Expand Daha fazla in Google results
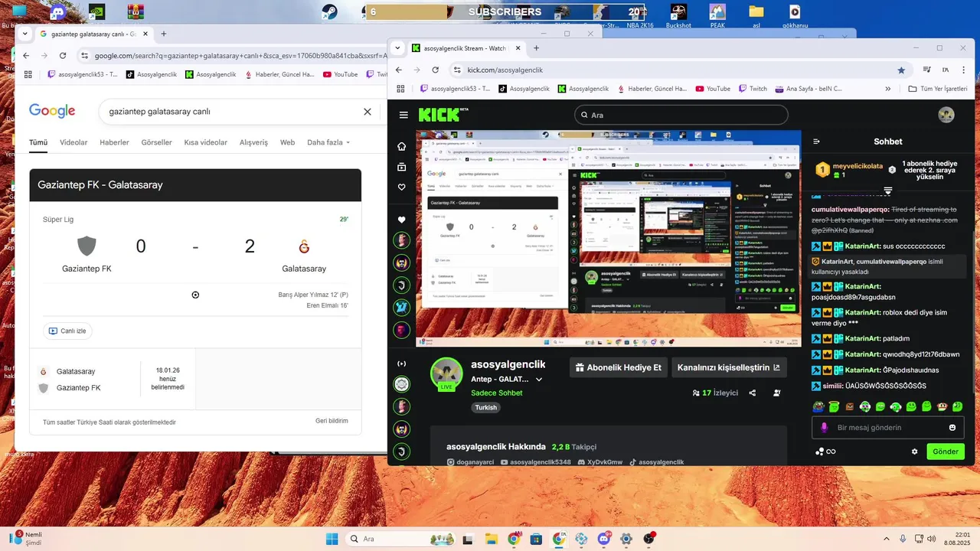 (x=328, y=142)
